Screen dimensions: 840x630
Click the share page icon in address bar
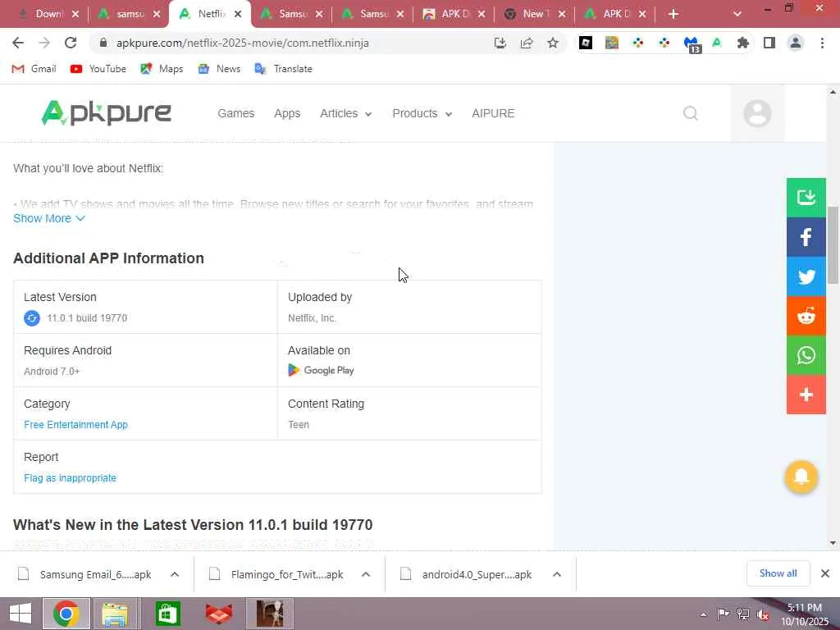527,43
